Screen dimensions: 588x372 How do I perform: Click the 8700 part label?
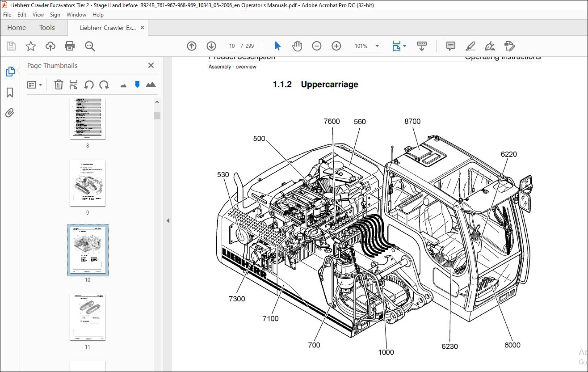click(x=412, y=121)
